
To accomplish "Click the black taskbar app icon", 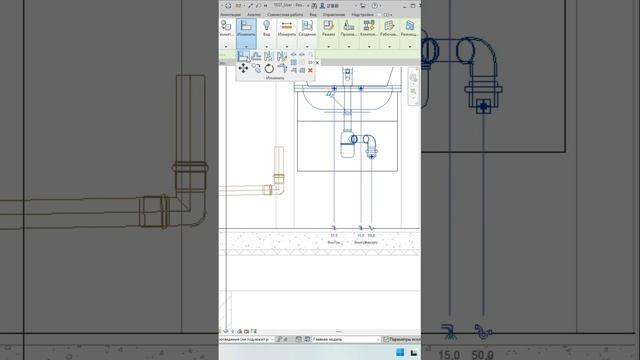I will pyautogui.click(x=413, y=353).
